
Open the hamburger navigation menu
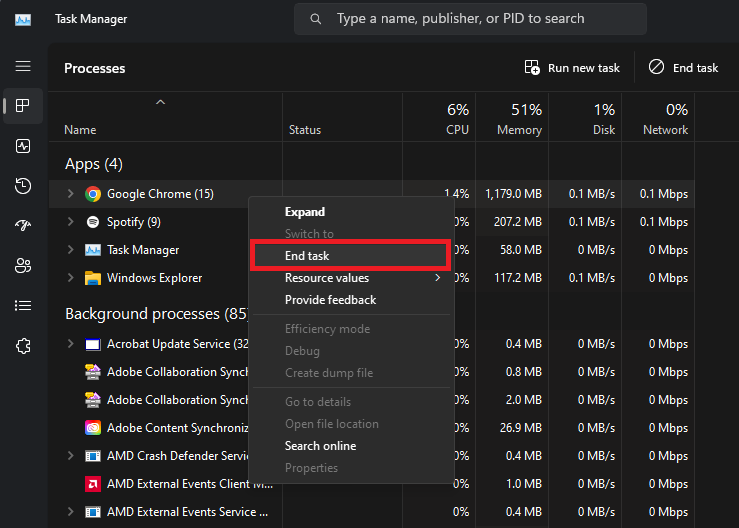click(23, 66)
